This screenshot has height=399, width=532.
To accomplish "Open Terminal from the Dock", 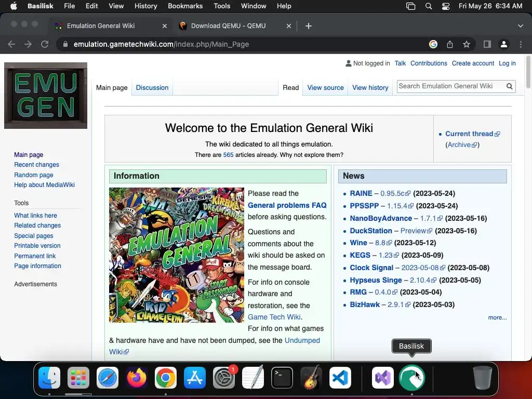I will click(282, 378).
